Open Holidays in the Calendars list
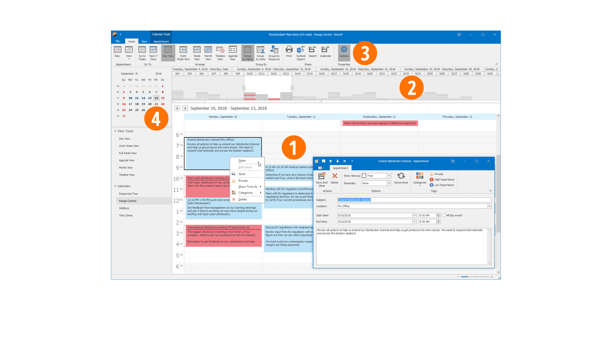The height and width of the screenshot is (364, 611). (124, 208)
